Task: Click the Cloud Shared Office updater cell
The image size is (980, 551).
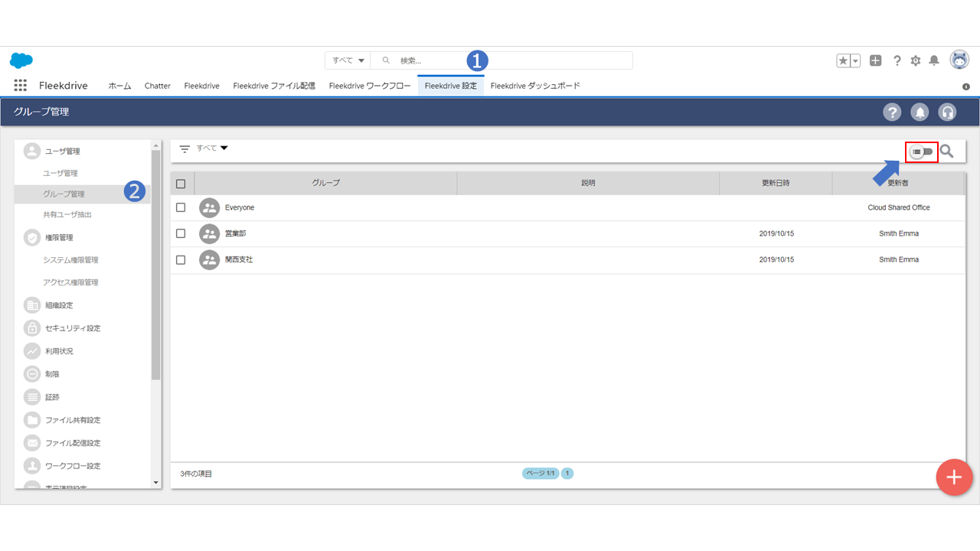Action: click(x=899, y=207)
